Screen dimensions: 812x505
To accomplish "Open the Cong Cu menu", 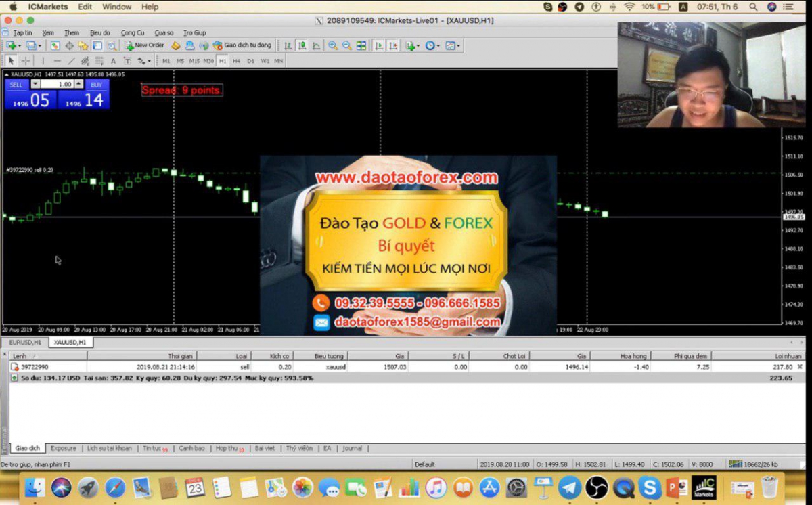I will point(133,32).
